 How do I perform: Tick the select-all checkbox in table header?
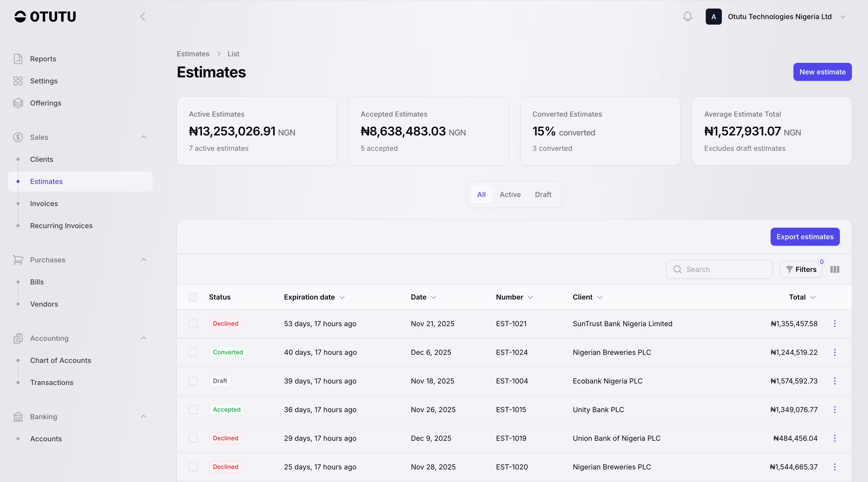(x=193, y=297)
